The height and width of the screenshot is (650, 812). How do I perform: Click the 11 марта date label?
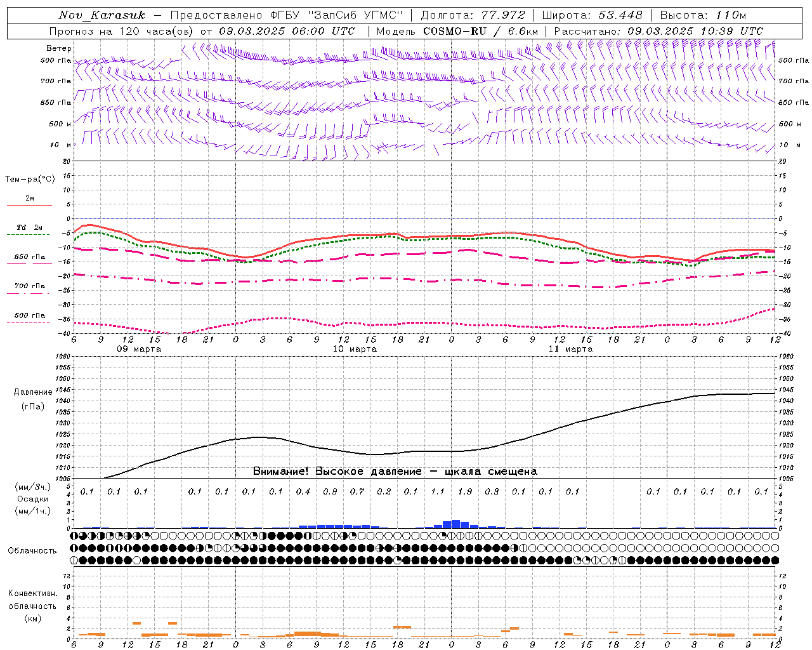tap(570, 349)
